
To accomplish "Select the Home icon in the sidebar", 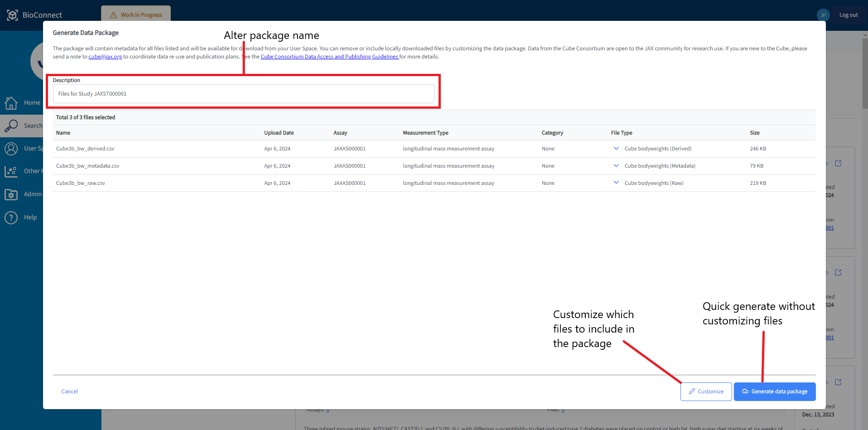I will [x=11, y=103].
